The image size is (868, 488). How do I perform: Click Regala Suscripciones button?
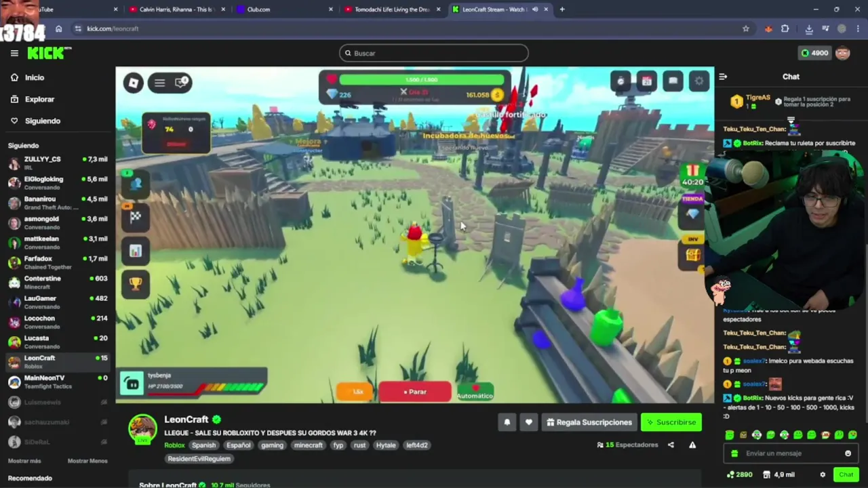(x=589, y=422)
